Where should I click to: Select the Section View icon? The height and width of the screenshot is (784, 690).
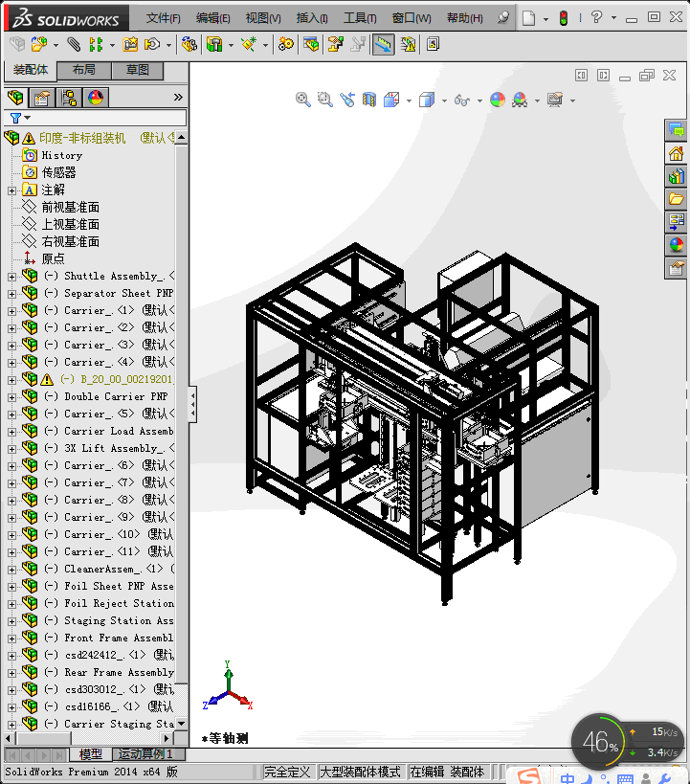[369, 100]
